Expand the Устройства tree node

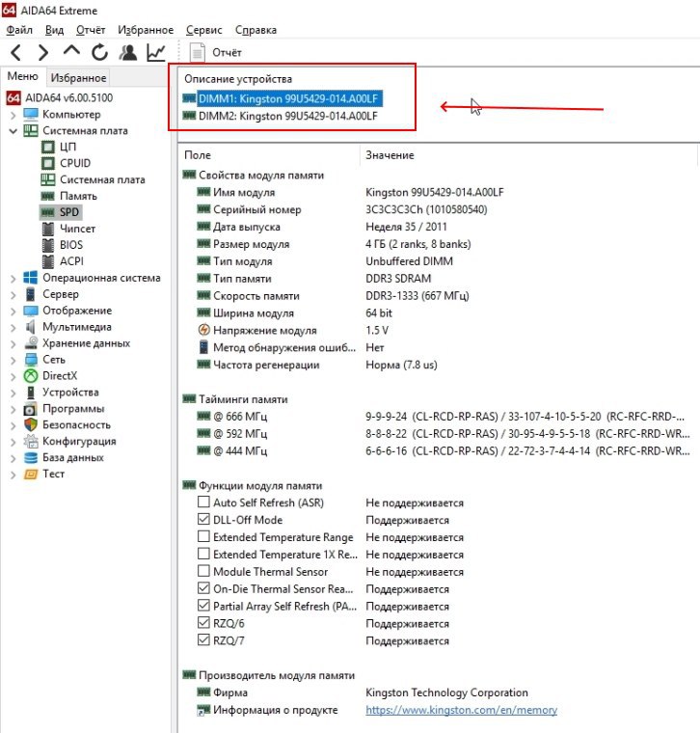tap(13, 394)
